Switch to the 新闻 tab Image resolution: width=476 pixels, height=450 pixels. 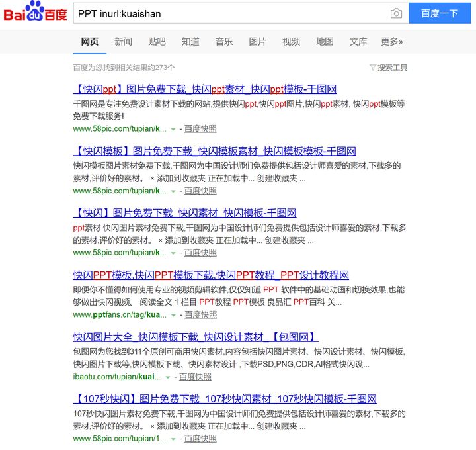(x=123, y=42)
